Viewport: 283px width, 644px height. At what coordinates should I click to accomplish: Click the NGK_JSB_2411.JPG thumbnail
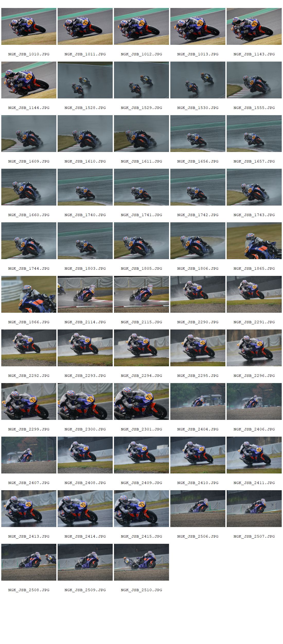[254, 455]
